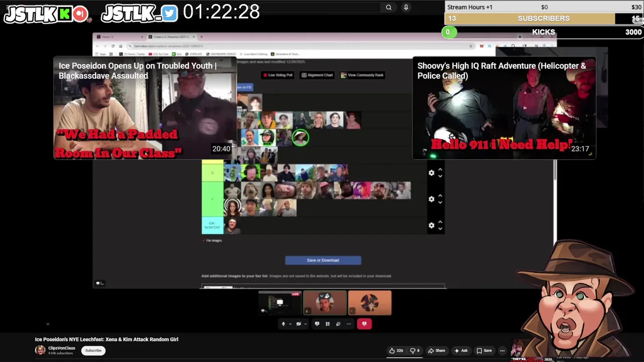Toggle the camera icon in the call toolbar
This screenshot has height=362, width=644.
click(x=298, y=324)
